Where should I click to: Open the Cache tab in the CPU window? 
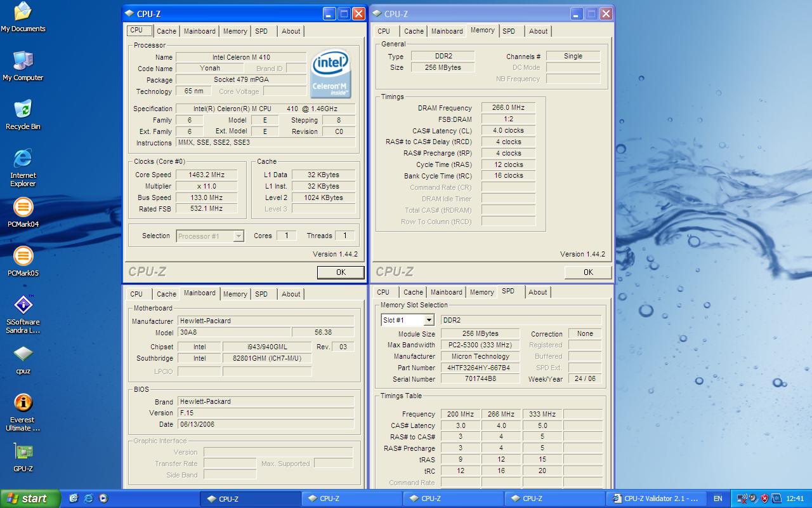coord(166,31)
